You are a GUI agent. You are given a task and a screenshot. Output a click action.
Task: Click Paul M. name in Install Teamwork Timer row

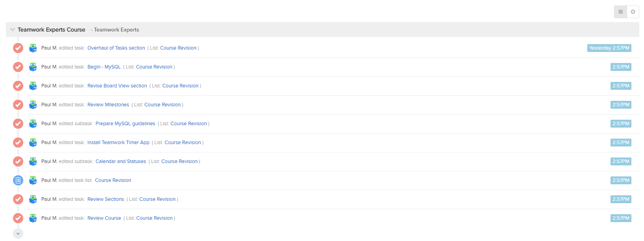point(49,143)
